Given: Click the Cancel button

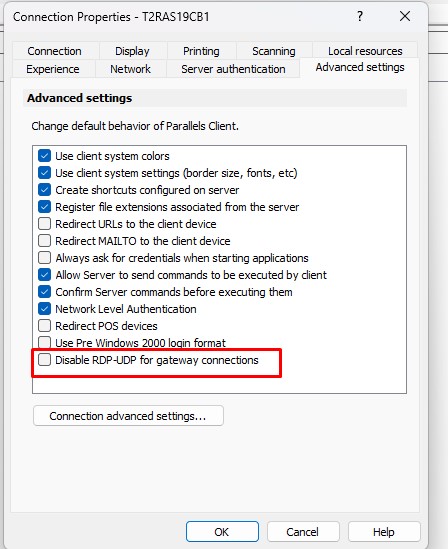Looking at the screenshot, I should click(303, 532).
